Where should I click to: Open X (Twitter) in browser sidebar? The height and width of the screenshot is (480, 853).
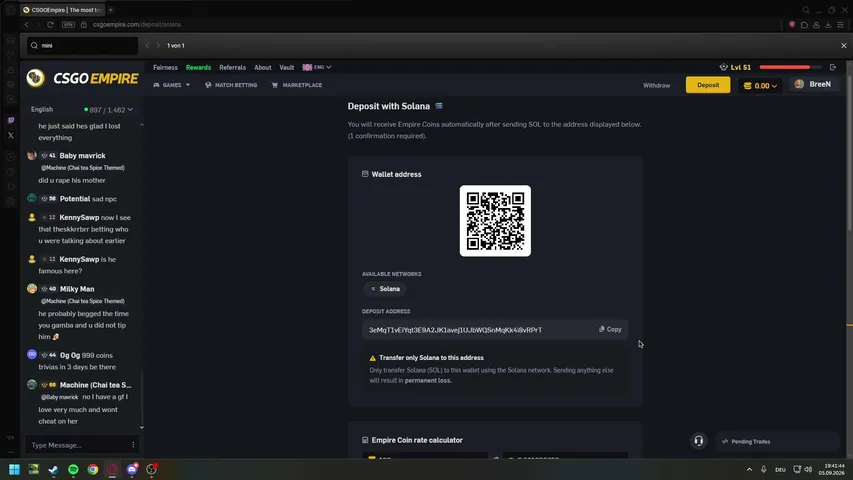tap(11, 136)
